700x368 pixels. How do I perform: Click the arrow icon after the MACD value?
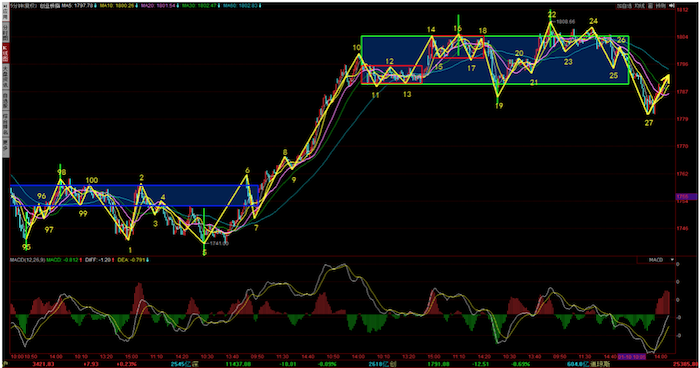point(81,259)
